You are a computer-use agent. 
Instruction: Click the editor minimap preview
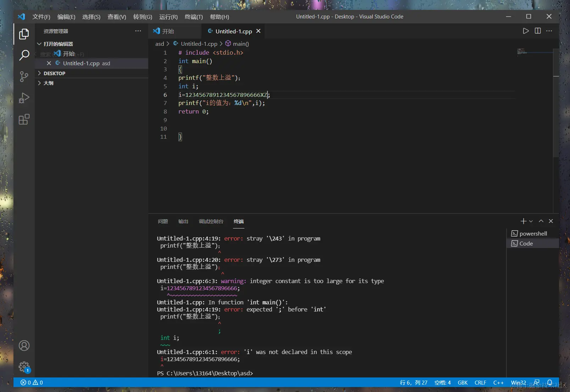534,52
